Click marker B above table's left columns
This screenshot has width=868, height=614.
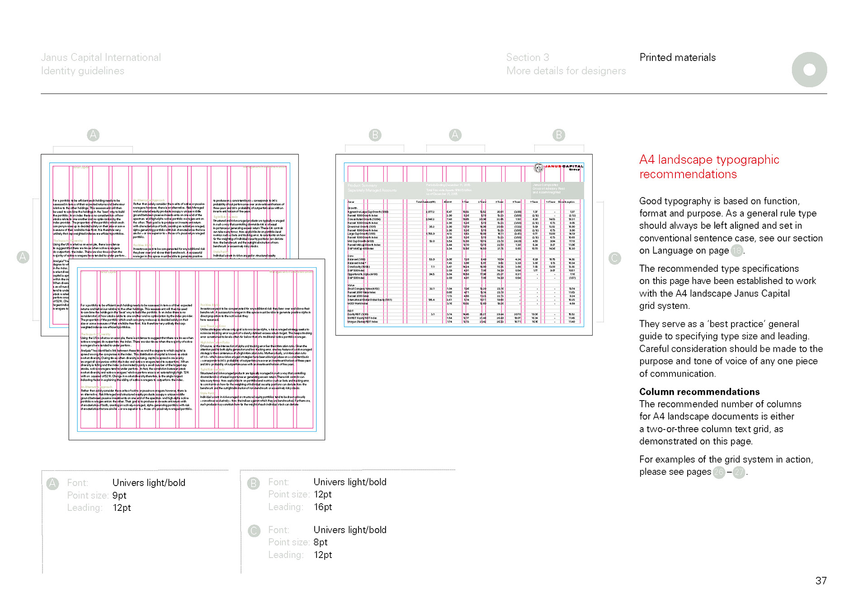(375, 135)
